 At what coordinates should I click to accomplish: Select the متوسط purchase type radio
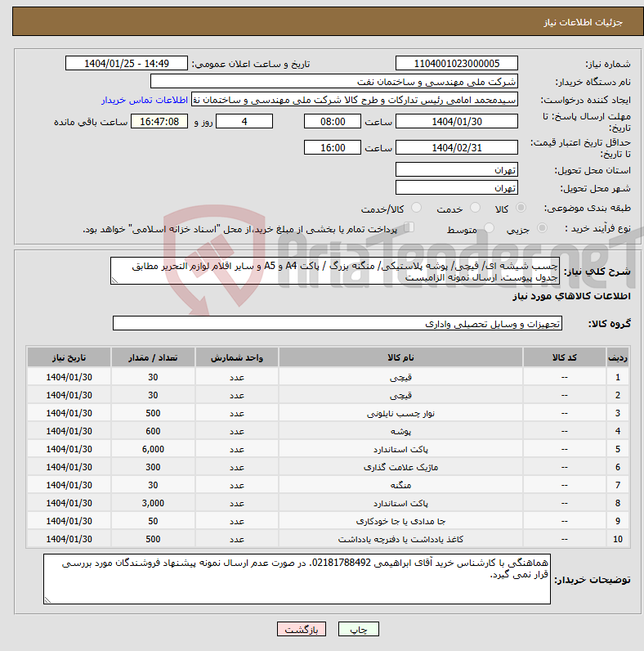coord(490,228)
